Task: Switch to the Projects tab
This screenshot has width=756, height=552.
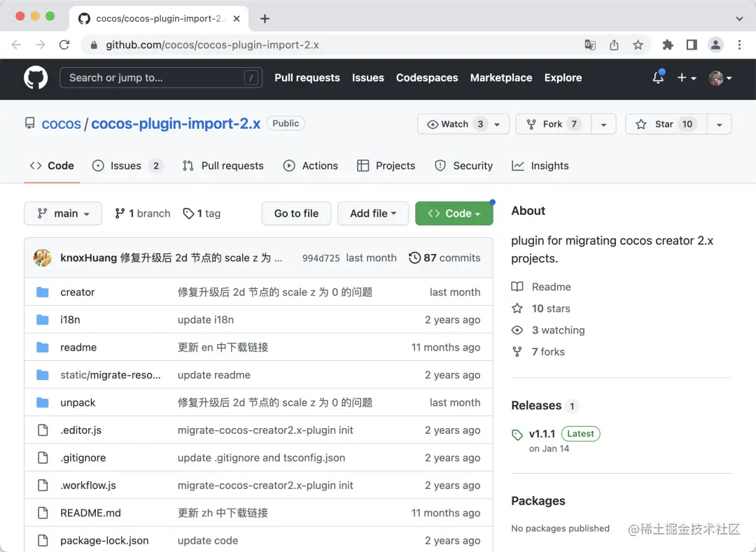Action: pyautogui.click(x=386, y=166)
